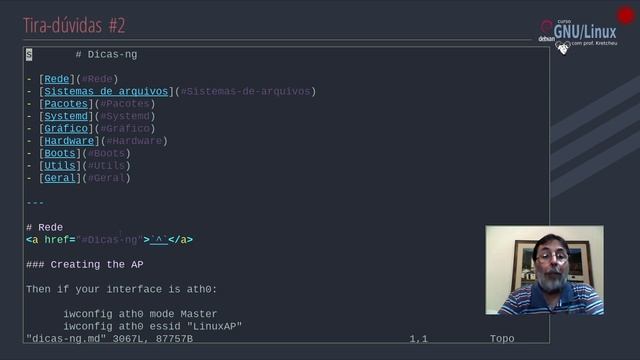Click the '---' horizontal rule line
640x360 pixels.
coord(35,203)
